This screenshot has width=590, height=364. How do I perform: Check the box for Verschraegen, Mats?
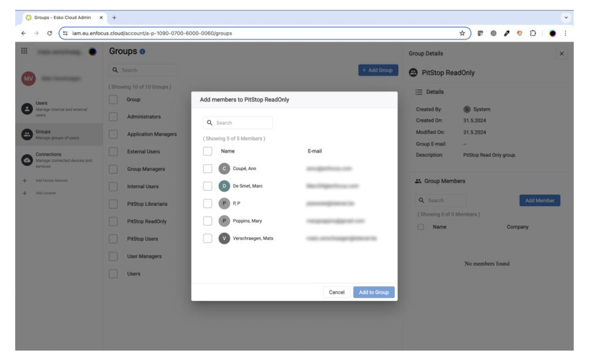pyautogui.click(x=208, y=238)
